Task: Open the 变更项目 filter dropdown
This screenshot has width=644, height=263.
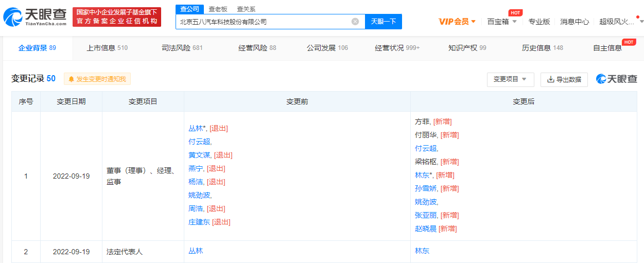Action: (x=510, y=79)
